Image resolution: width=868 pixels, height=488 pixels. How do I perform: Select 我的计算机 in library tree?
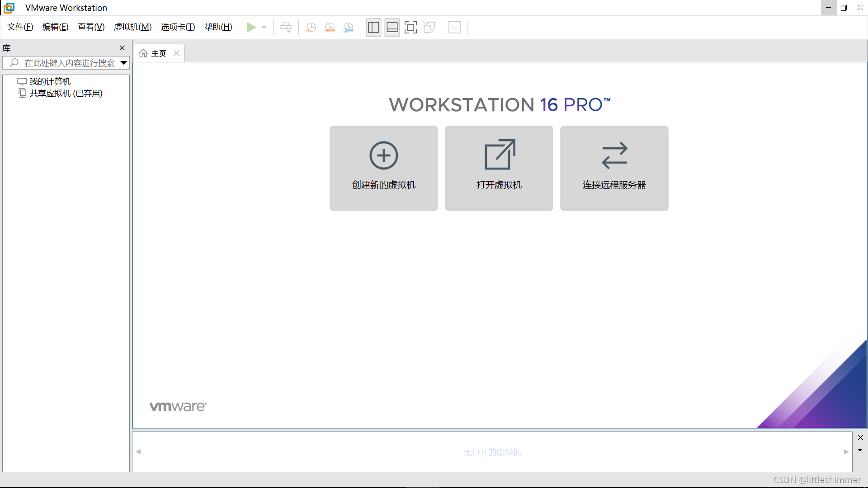50,82
